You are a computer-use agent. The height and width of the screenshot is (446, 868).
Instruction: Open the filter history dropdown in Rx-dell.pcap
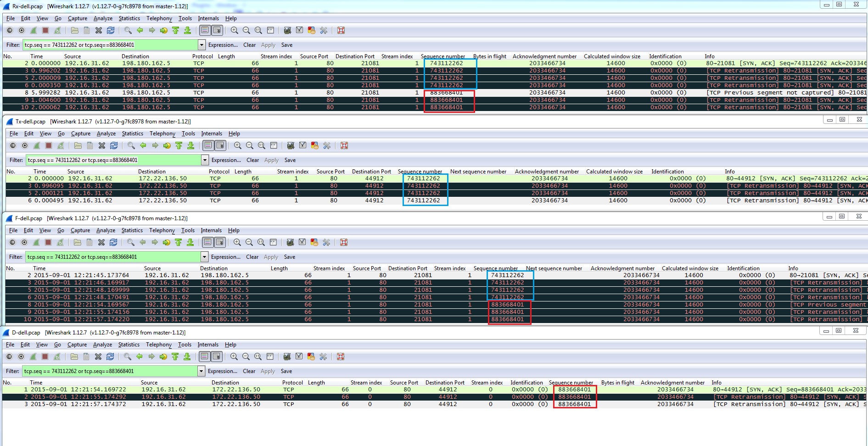point(201,45)
